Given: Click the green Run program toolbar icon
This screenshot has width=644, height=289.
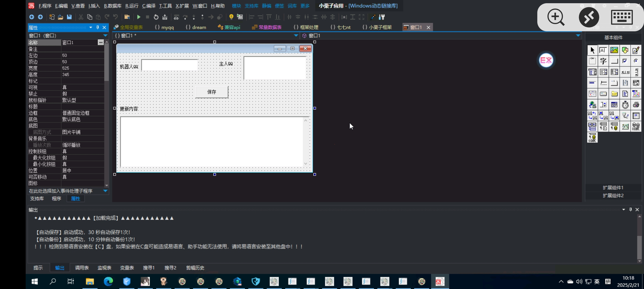Looking at the screenshot, I should click(139, 17).
